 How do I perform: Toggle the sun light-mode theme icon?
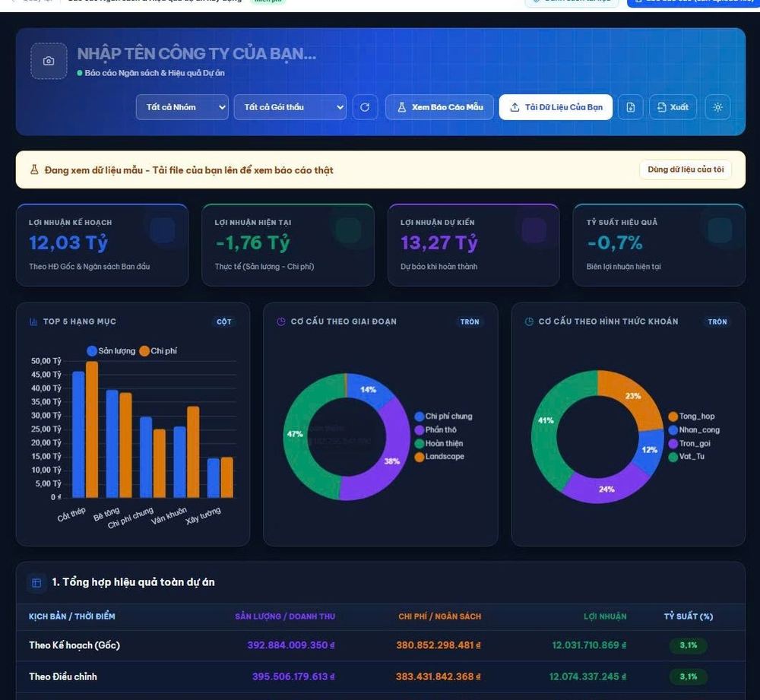click(718, 107)
